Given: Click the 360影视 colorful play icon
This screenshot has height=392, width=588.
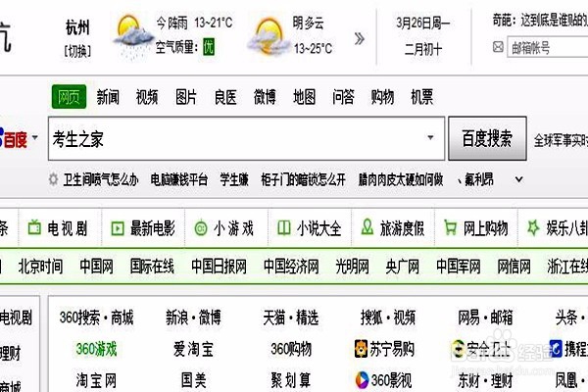Looking at the screenshot, I should pos(362,380).
